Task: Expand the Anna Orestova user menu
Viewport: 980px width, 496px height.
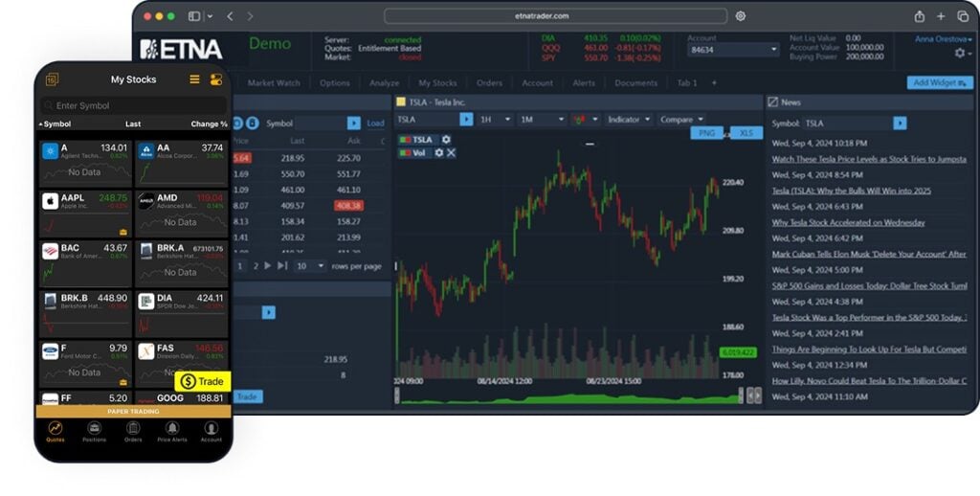Action: coord(943,38)
